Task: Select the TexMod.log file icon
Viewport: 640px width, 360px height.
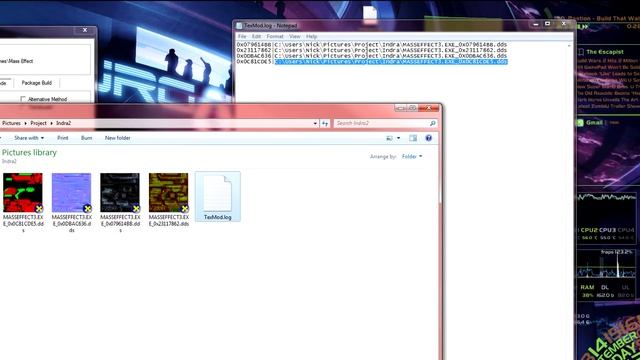Action: pyautogui.click(x=218, y=193)
